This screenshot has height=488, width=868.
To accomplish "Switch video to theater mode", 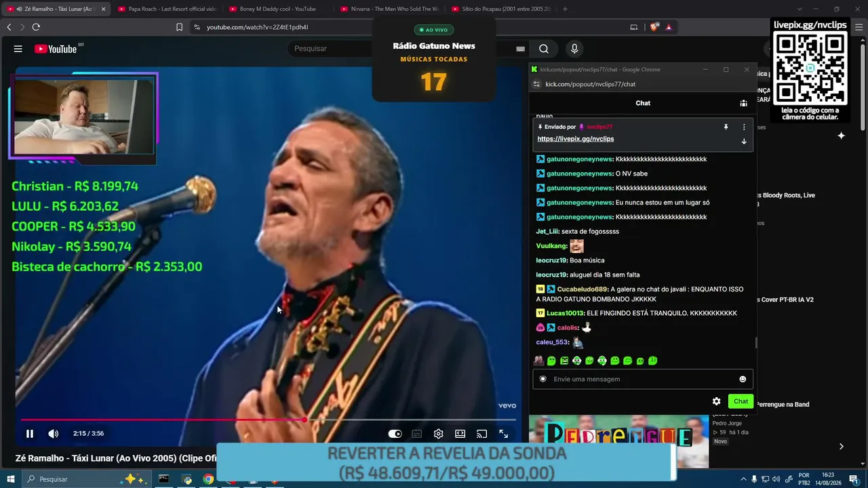I will (460, 434).
